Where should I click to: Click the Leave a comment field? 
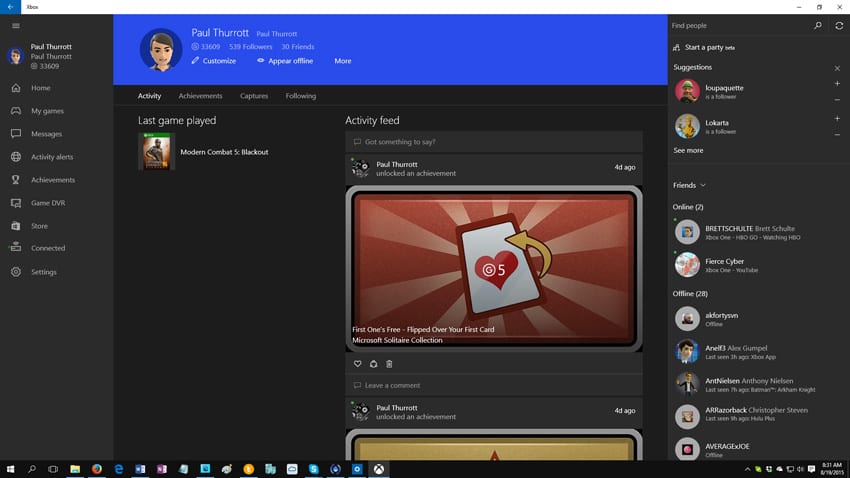point(494,385)
